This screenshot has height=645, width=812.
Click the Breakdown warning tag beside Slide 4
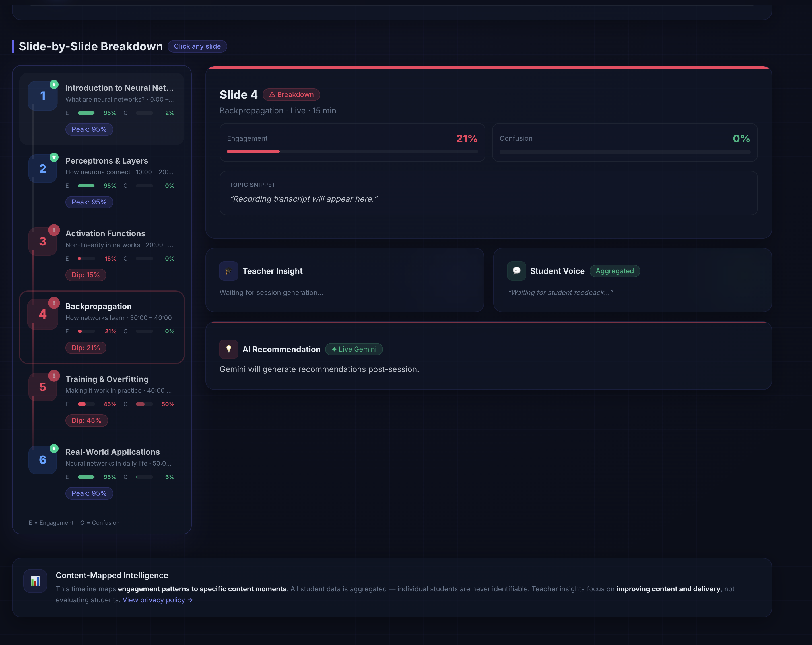pos(291,94)
